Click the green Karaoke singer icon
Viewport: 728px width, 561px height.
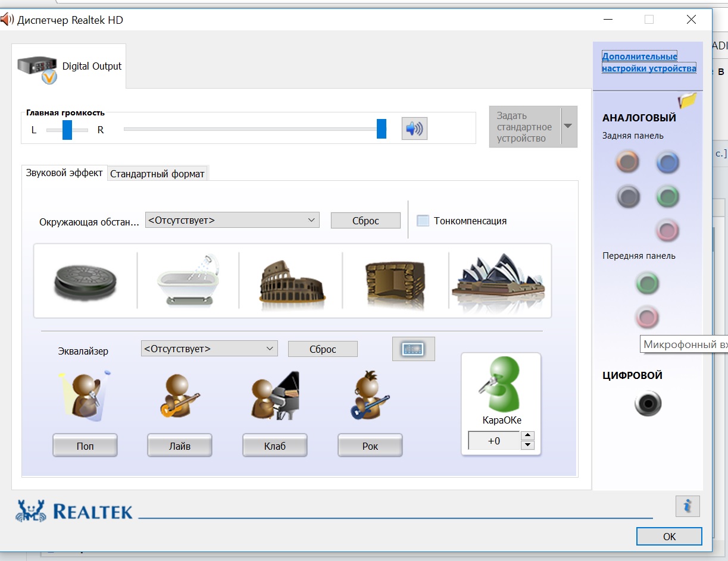[x=500, y=385]
